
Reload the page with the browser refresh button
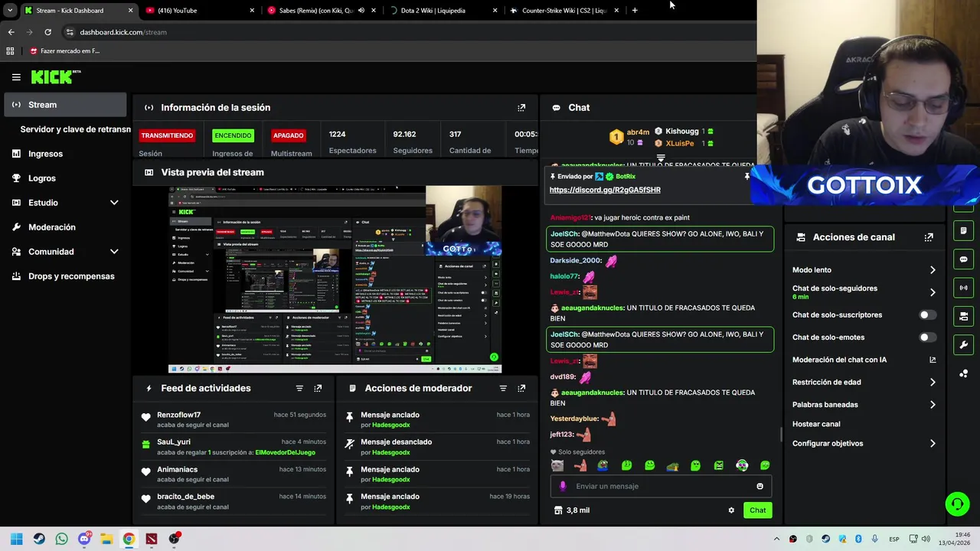coord(47,32)
